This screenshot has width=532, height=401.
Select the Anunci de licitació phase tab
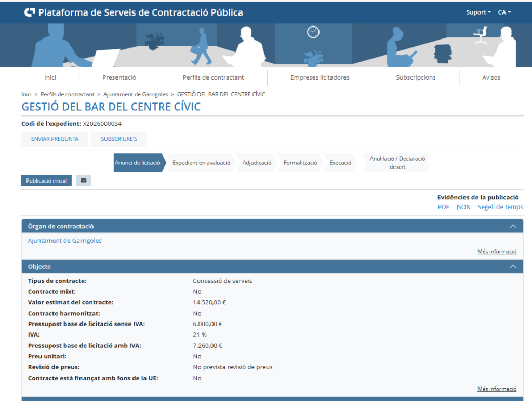[x=138, y=163]
